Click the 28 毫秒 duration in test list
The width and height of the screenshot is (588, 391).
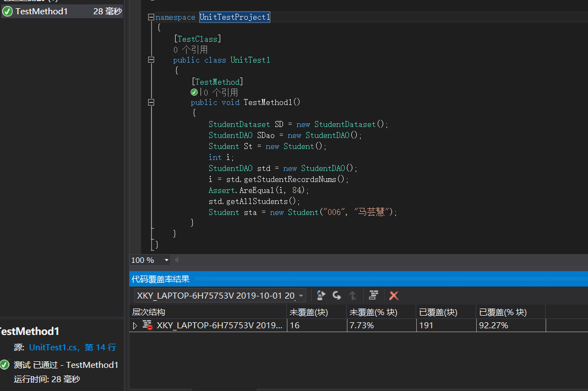coord(107,12)
